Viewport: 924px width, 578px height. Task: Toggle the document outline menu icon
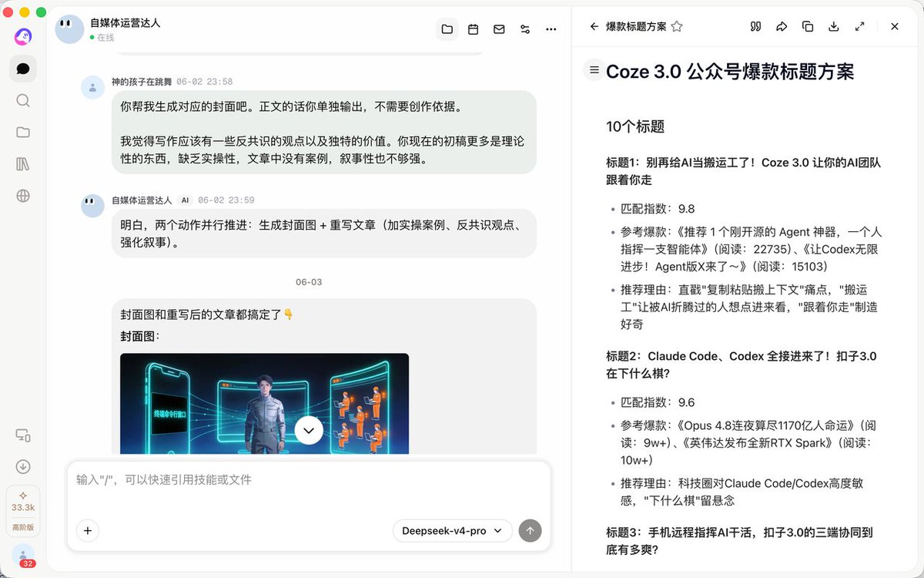594,70
